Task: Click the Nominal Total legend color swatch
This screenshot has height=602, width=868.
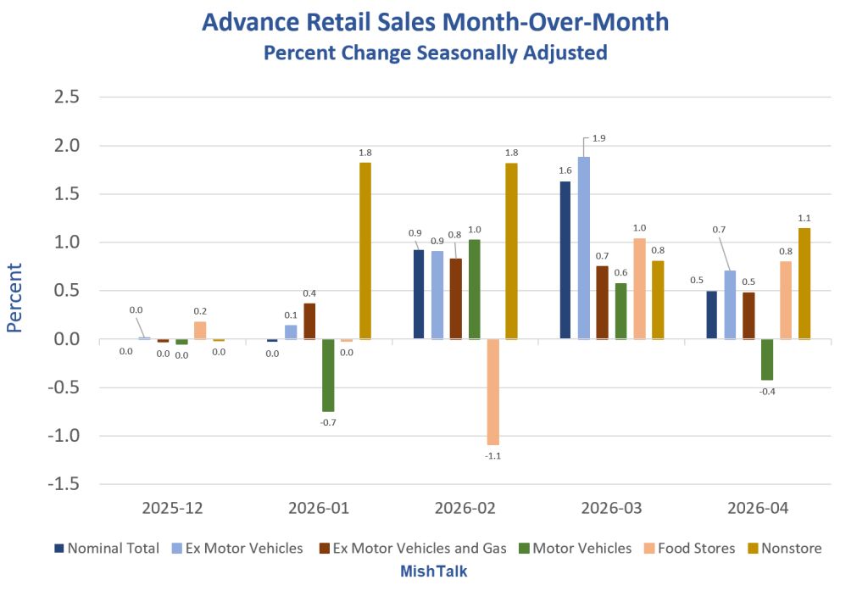Action: point(59,549)
